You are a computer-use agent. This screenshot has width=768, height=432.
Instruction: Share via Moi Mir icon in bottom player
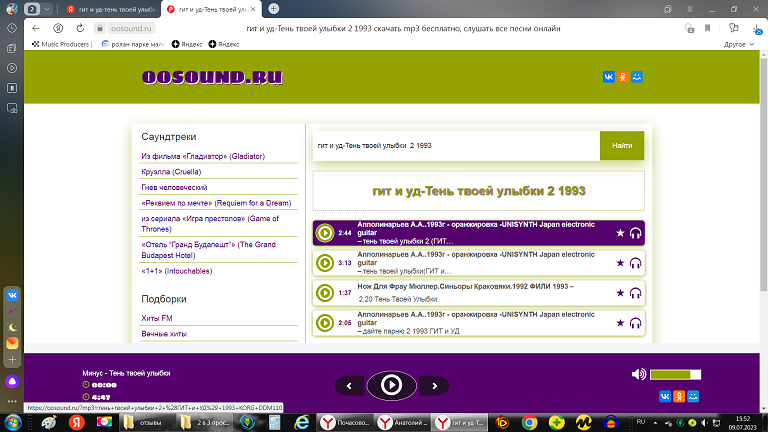point(693,396)
